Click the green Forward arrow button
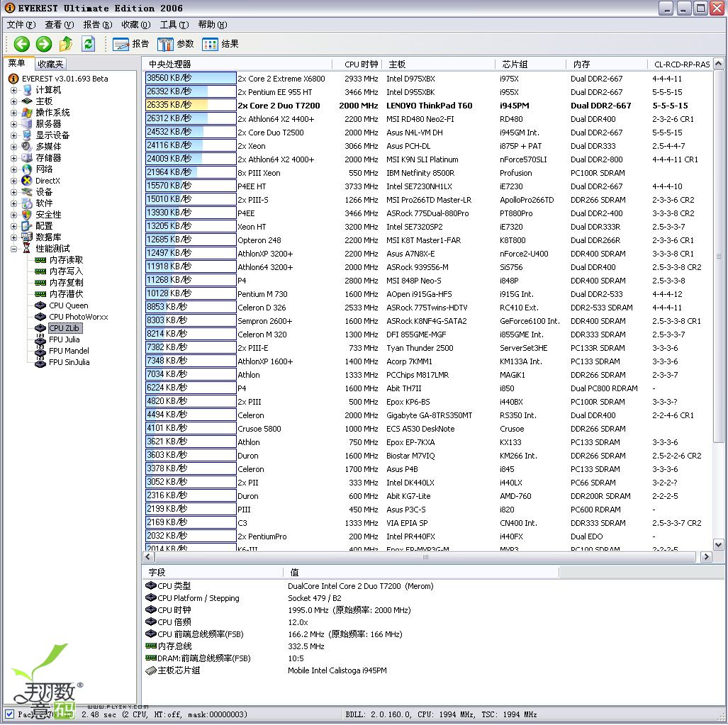The image size is (728, 725). (44, 44)
